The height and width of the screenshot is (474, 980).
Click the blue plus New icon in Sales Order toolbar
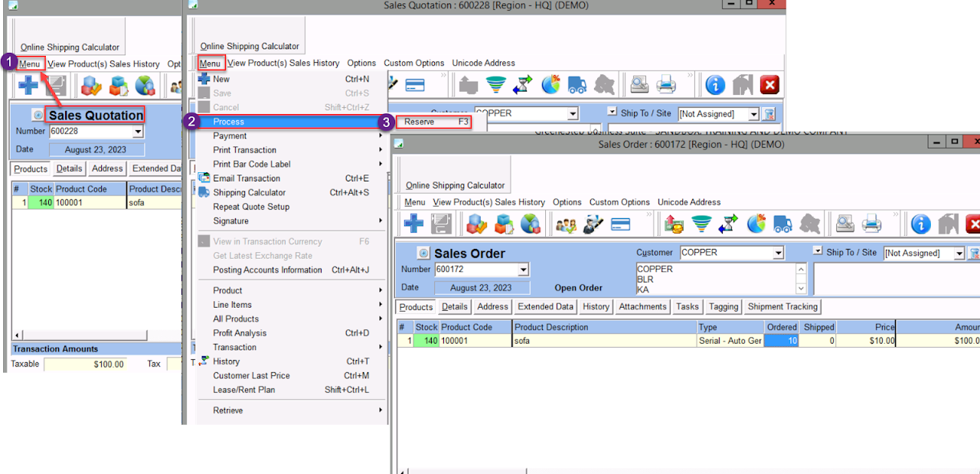click(x=413, y=224)
